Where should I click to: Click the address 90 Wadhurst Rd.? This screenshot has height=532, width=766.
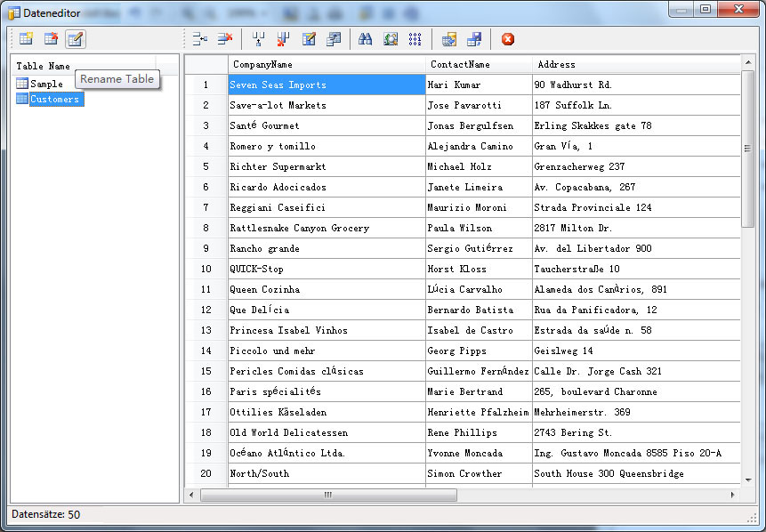pyautogui.click(x=636, y=85)
